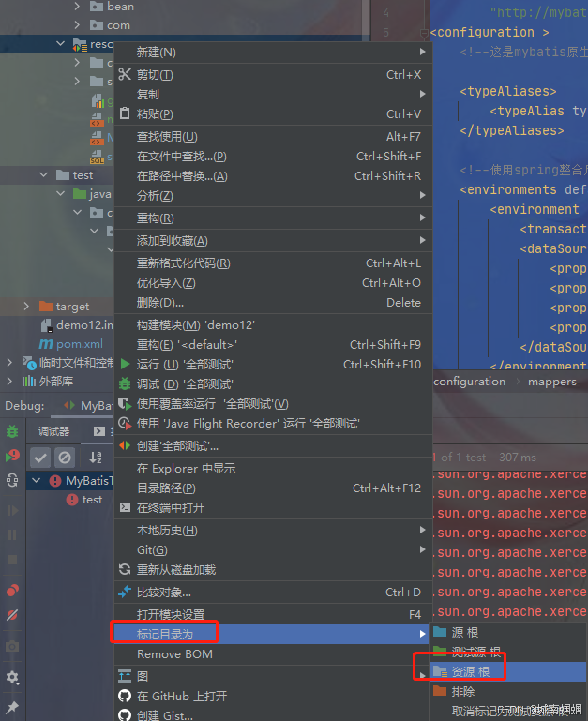Open the 新建(N) submenu
Screen dimensions: 588x721
coord(273,52)
